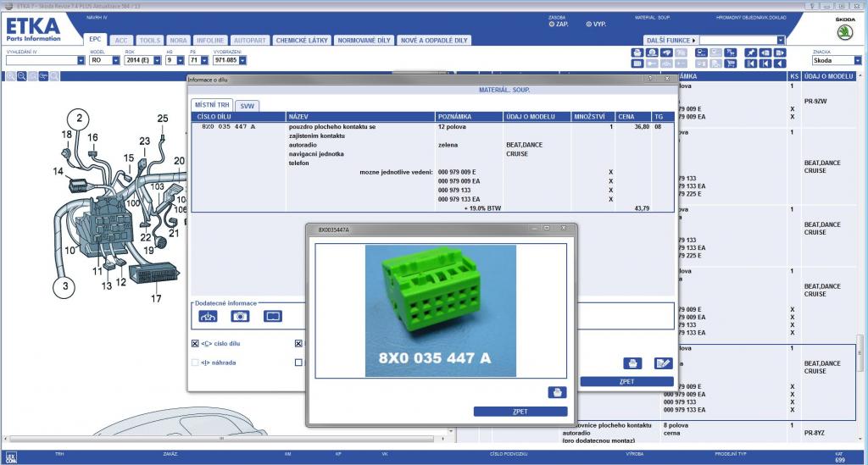This screenshot has width=868, height=465.
Task: Click the fourth icon in the illustration zoom toolbar
Action: (x=43, y=76)
